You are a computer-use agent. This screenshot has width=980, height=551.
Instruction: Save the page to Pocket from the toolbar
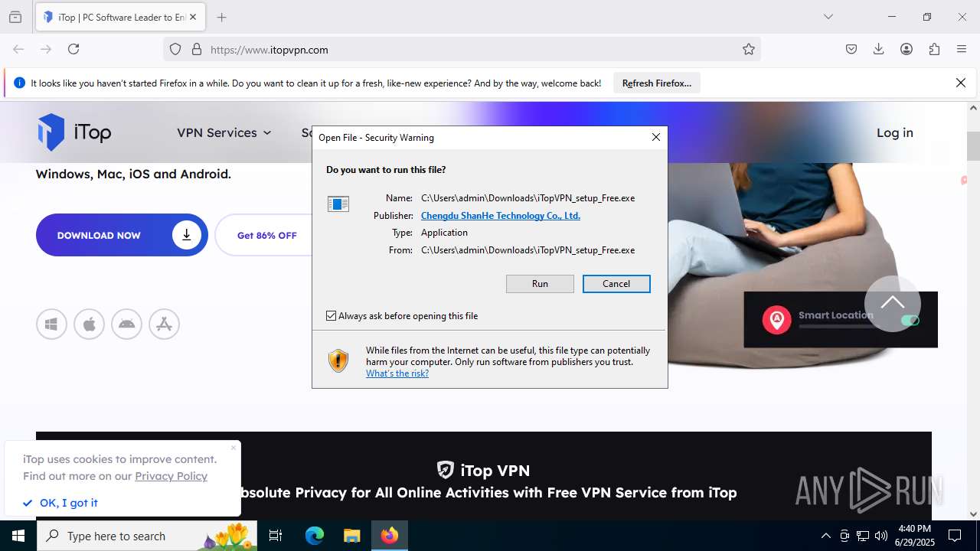pos(851,49)
